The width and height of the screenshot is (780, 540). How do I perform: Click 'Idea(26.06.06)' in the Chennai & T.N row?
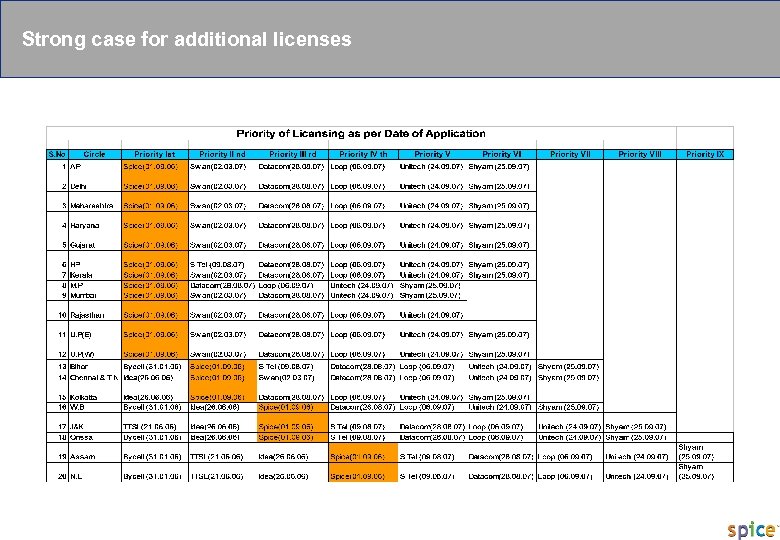148,377
